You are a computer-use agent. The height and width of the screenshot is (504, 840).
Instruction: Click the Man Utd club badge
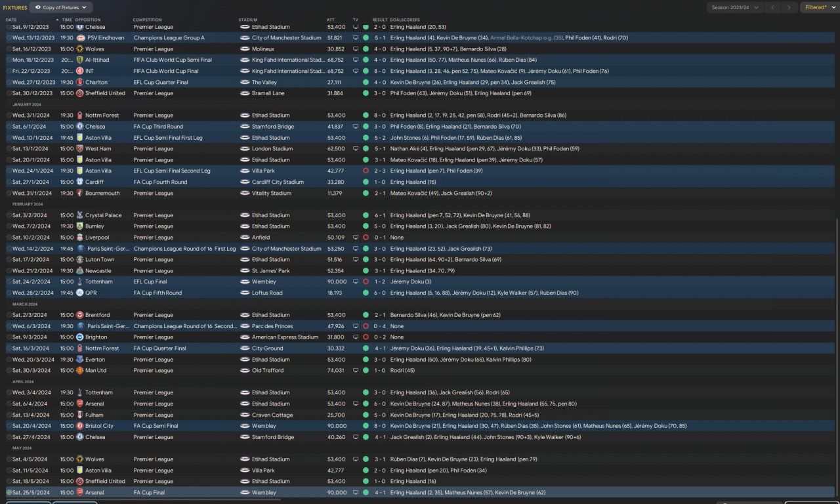79,371
